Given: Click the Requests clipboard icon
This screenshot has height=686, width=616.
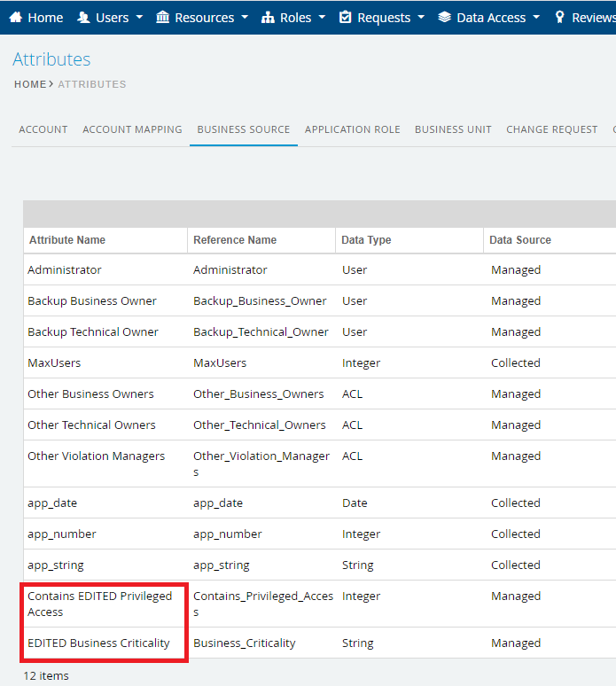Looking at the screenshot, I should tap(346, 18).
